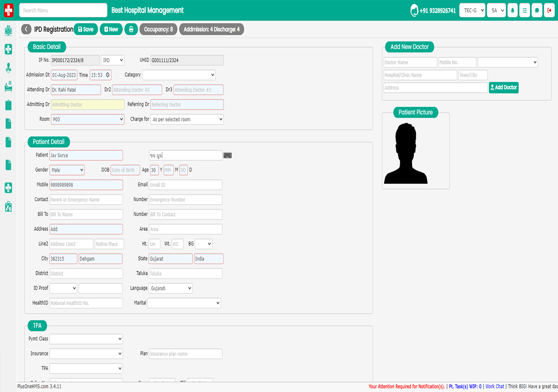This screenshot has width=558, height=392.
Task: Expand the Room dropdown showing P03
Action: [x=88, y=119]
